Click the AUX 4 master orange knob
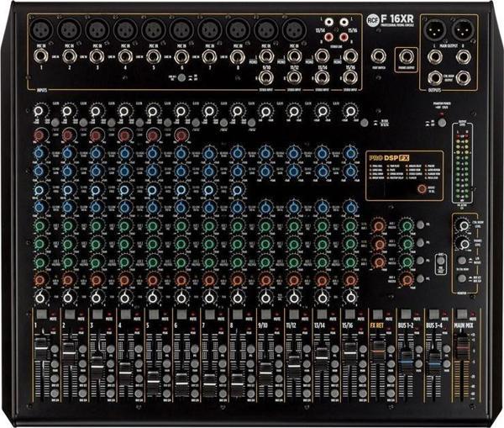Image resolution: width=504 pixels, height=428 pixels. click(x=406, y=280)
